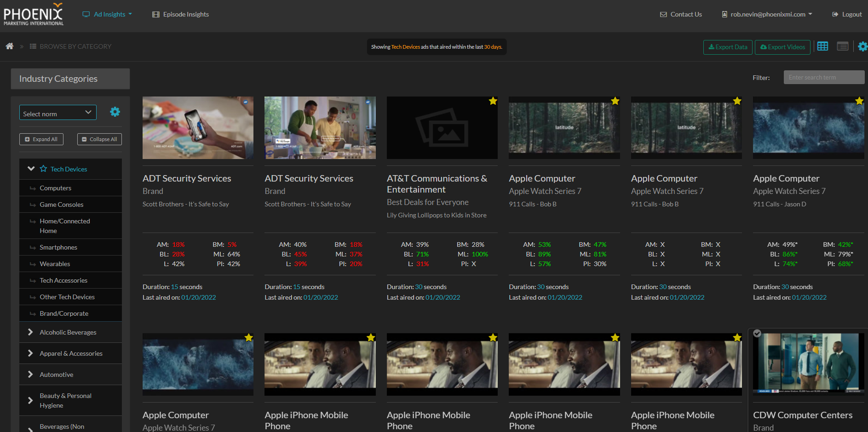
Task: Expand the Alcoholic Beverages category
Action: click(30, 332)
